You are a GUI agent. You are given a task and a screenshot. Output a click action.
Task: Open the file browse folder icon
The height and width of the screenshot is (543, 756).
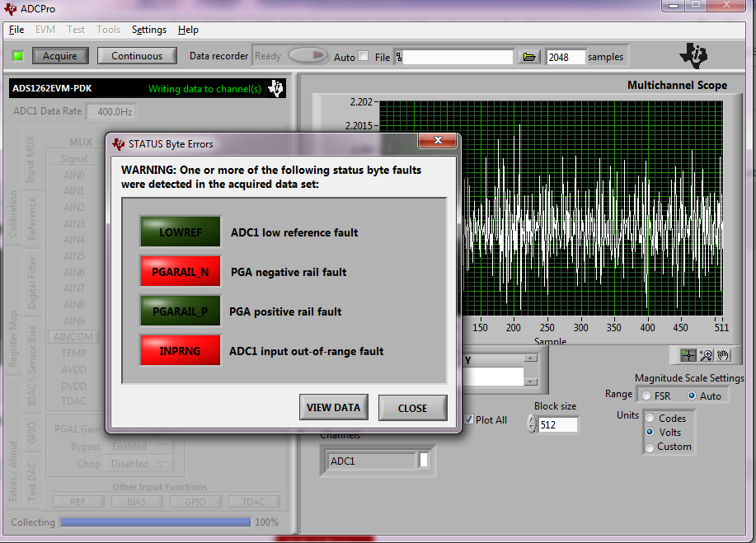[x=529, y=57]
